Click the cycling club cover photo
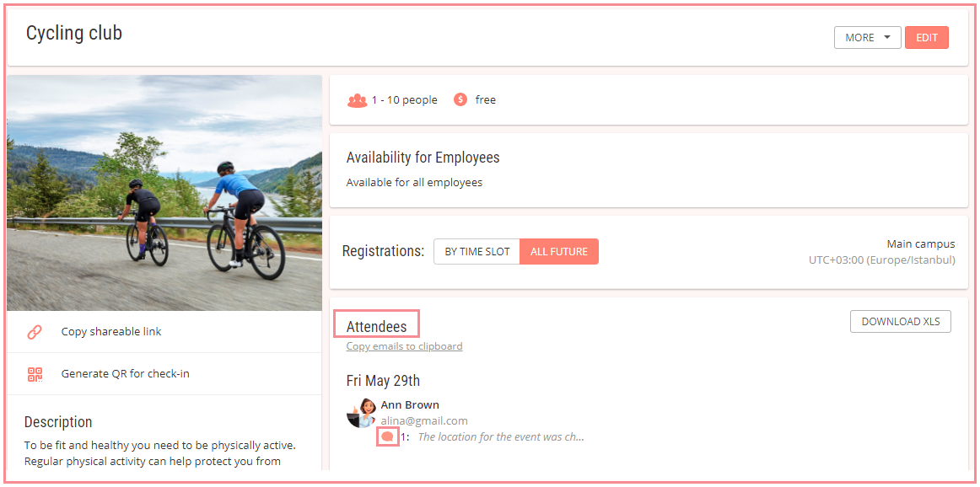The height and width of the screenshot is (487, 980). [164, 193]
